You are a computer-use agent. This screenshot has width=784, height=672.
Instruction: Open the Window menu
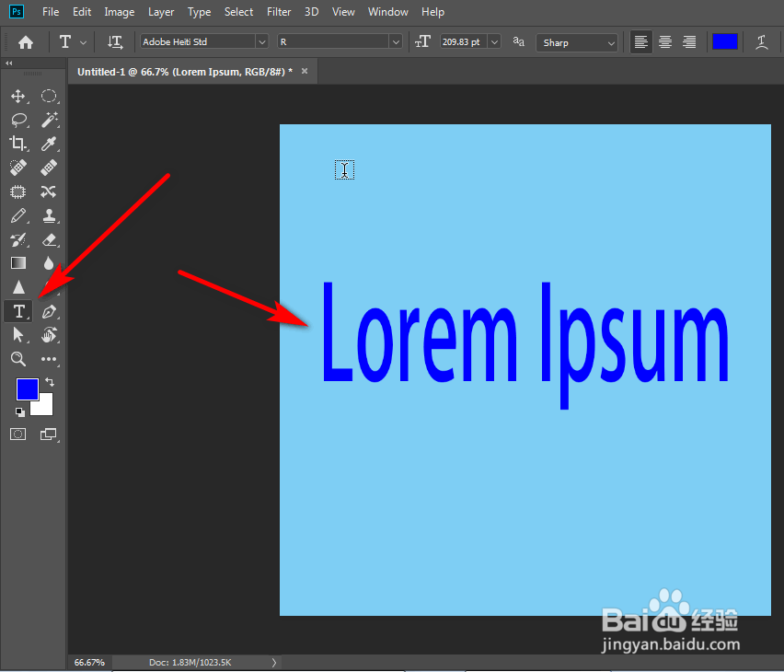pyautogui.click(x=388, y=12)
